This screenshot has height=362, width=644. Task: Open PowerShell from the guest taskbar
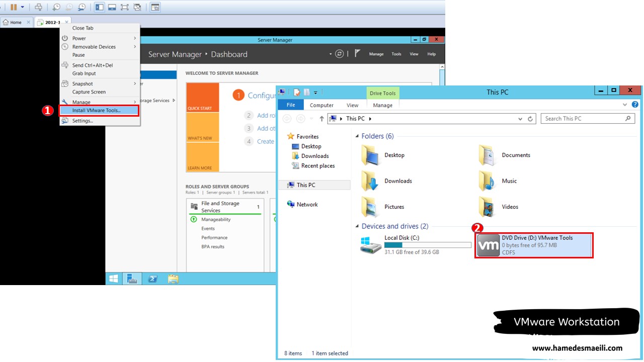pos(152,279)
